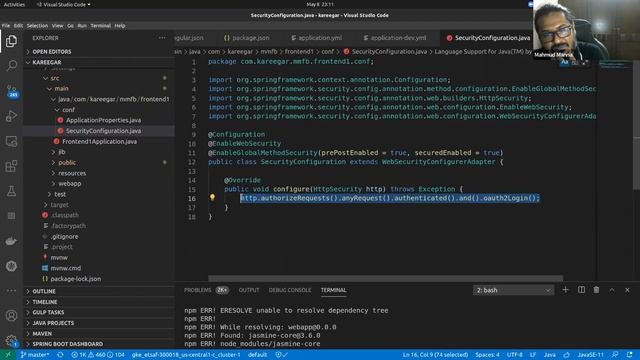
Task: Open the Accounts icon in activity bar
Action: (x=11, y=316)
